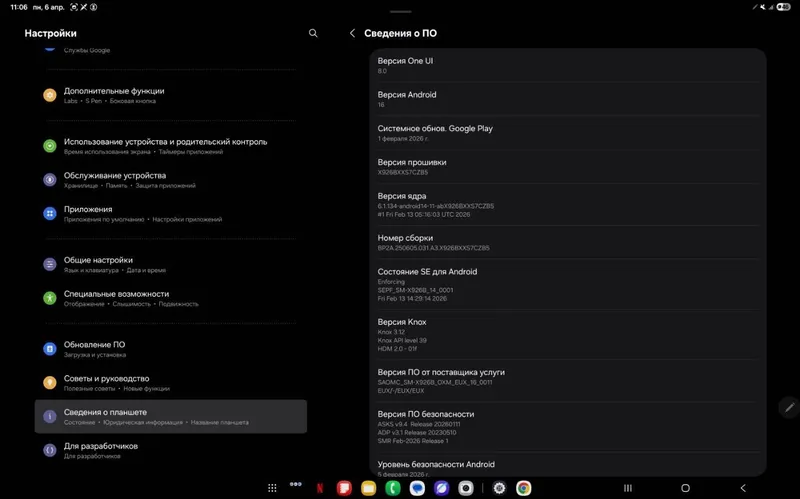
Task: Open Дополнительные функции settings
Action: [170, 95]
